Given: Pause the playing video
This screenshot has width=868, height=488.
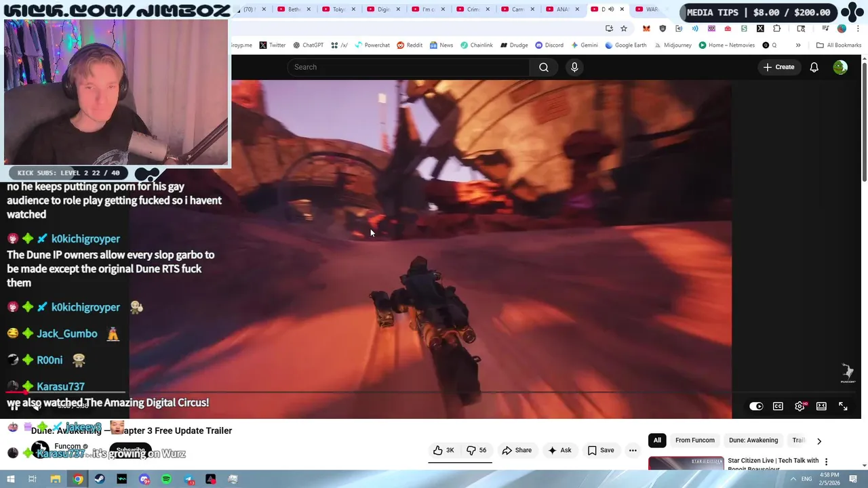Looking at the screenshot, I should click(14, 407).
